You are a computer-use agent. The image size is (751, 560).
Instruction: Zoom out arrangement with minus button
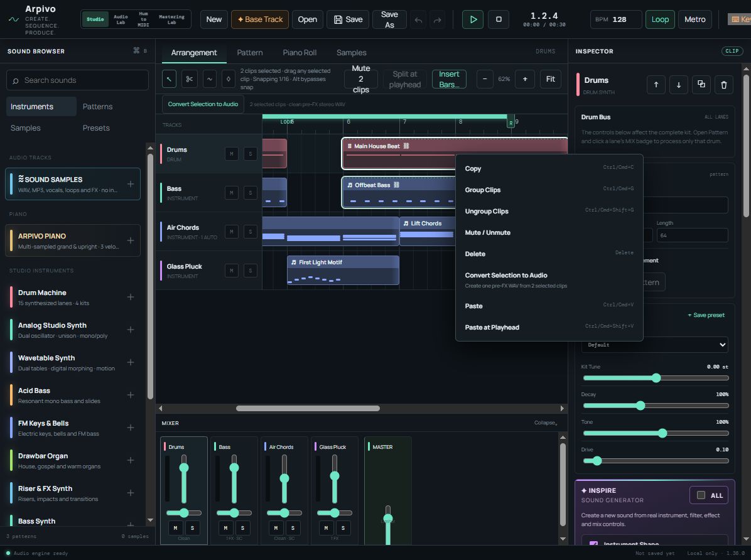point(485,79)
